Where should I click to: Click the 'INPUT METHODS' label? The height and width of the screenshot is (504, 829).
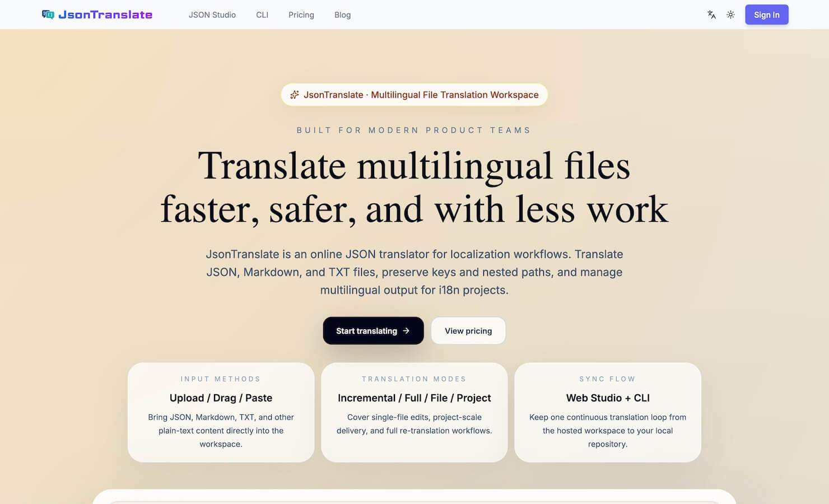[x=221, y=379]
